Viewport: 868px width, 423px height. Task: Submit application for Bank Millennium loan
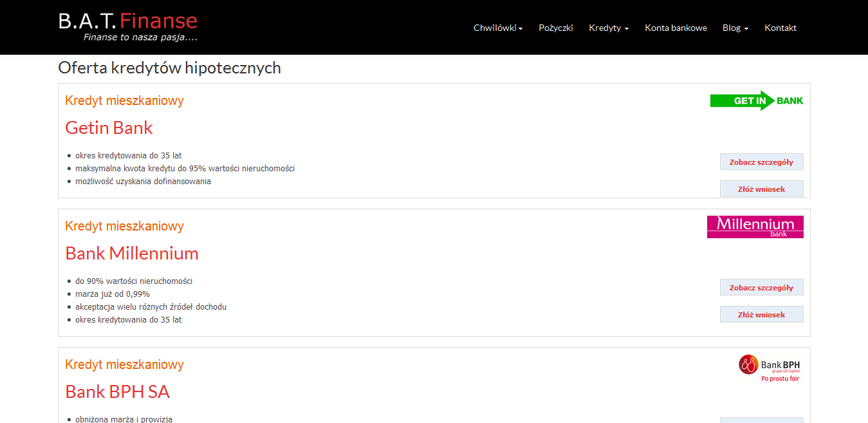(761, 315)
